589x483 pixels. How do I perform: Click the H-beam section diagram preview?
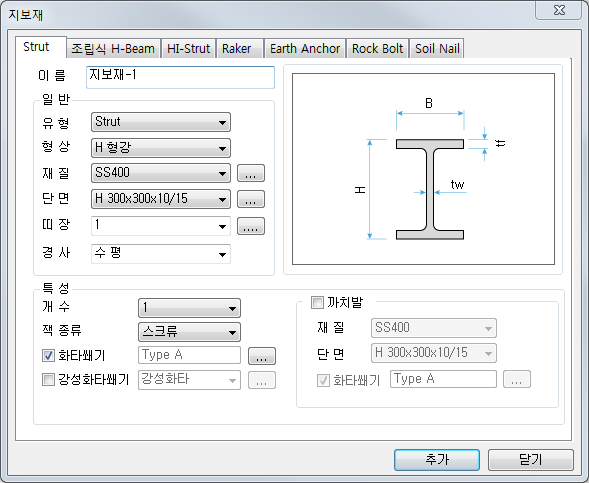coord(423,169)
